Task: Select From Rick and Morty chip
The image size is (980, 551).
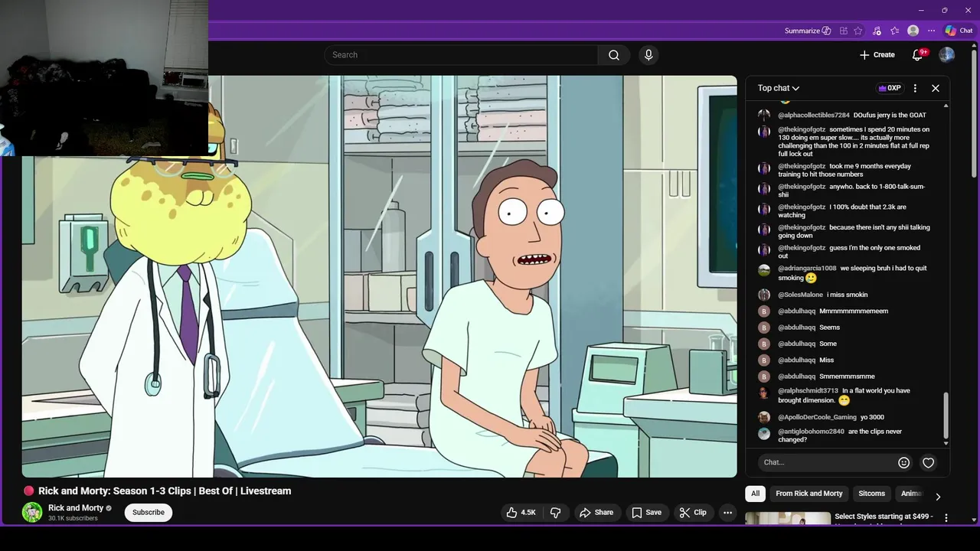Action: pos(808,494)
